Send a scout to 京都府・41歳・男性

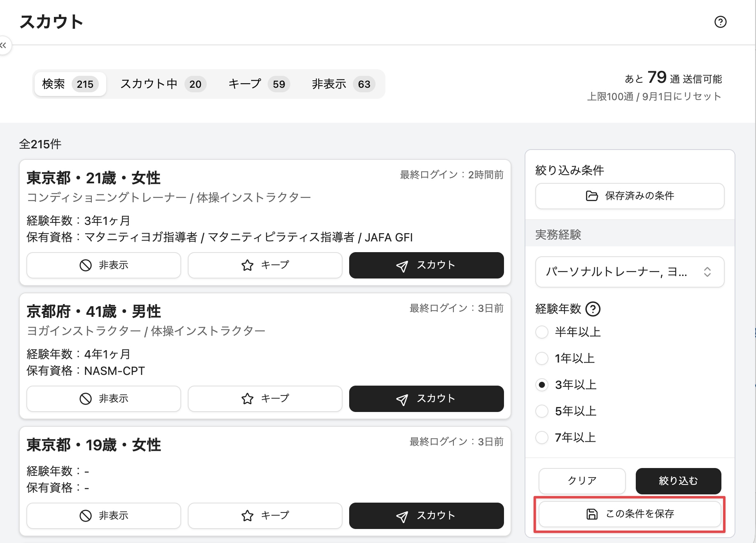coord(427,399)
